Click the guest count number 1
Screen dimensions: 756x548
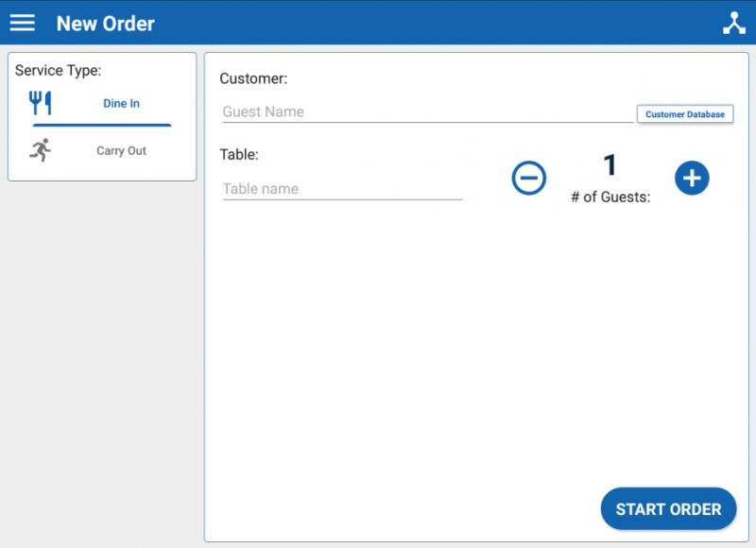click(x=610, y=165)
